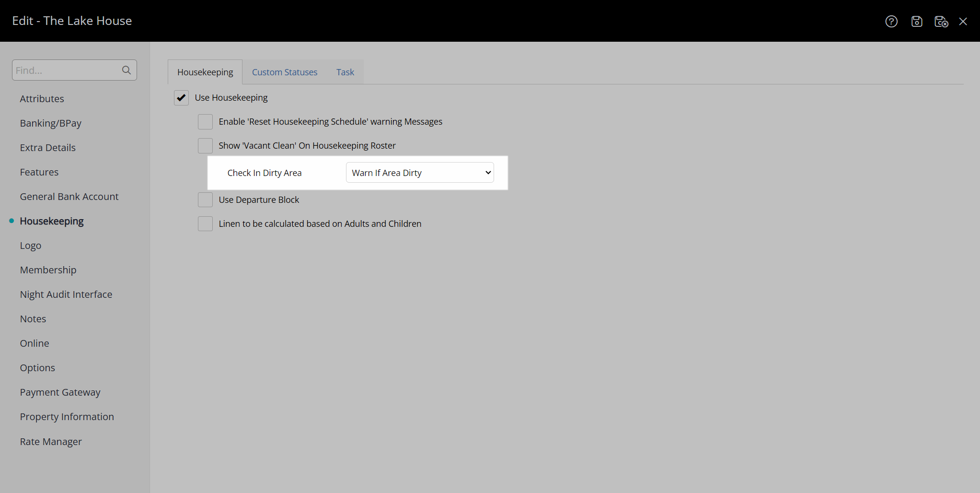Screen dimensions: 980x493
Task: Open the Check In Dirty Area dropdown
Action: coord(420,173)
